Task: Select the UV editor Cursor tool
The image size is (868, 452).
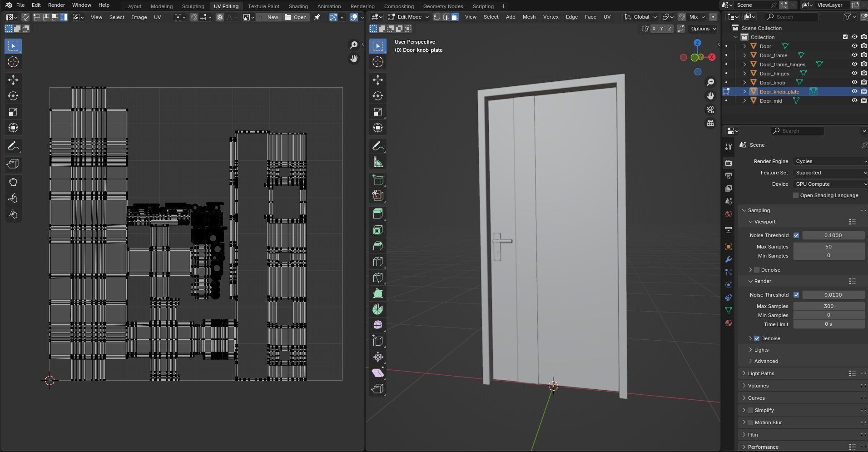Action: pos(13,62)
